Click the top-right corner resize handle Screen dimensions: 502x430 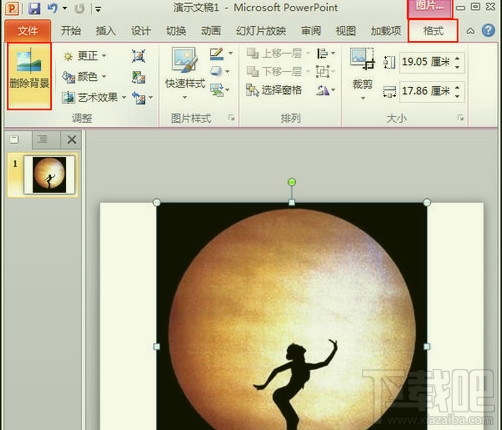click(427, 202)
